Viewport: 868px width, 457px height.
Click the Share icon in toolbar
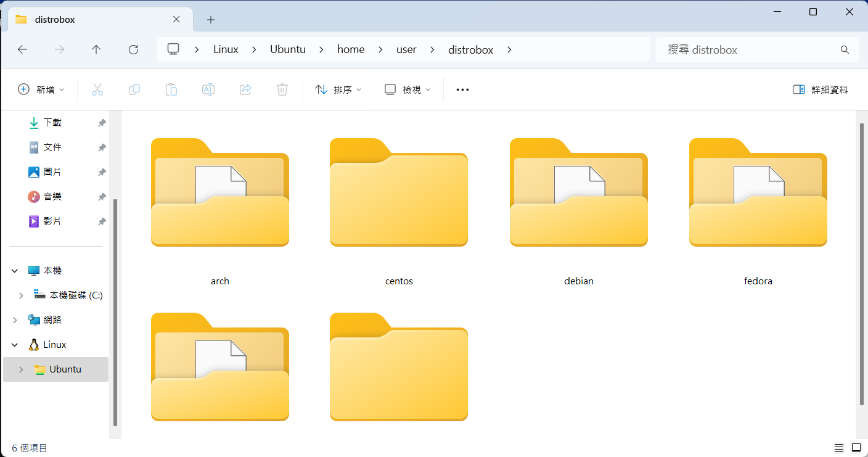[x=245, y=89]
